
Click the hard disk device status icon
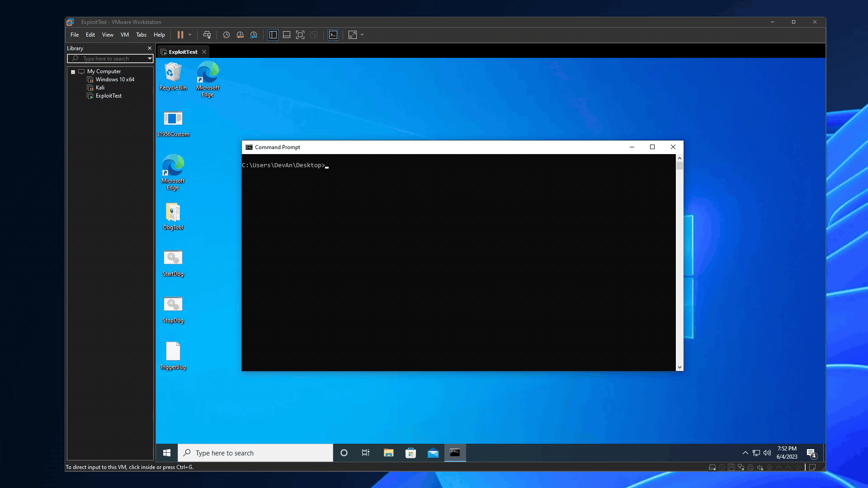click(x=712, y=467)
